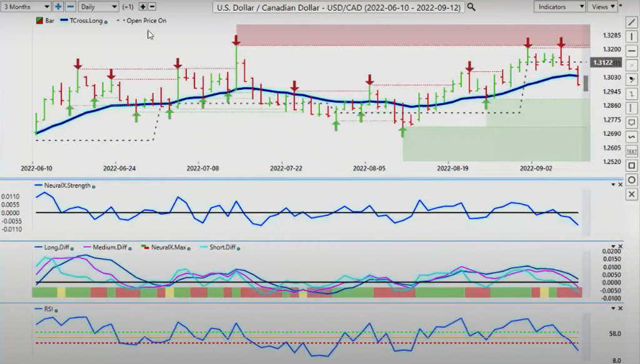
Task: Select the rectangle drawing tool
Action: 631,165
